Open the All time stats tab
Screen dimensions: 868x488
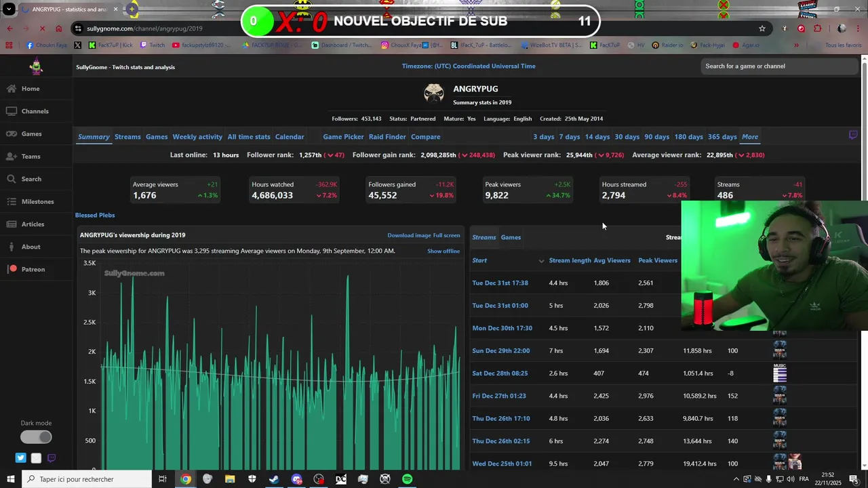tap(249, 137)
